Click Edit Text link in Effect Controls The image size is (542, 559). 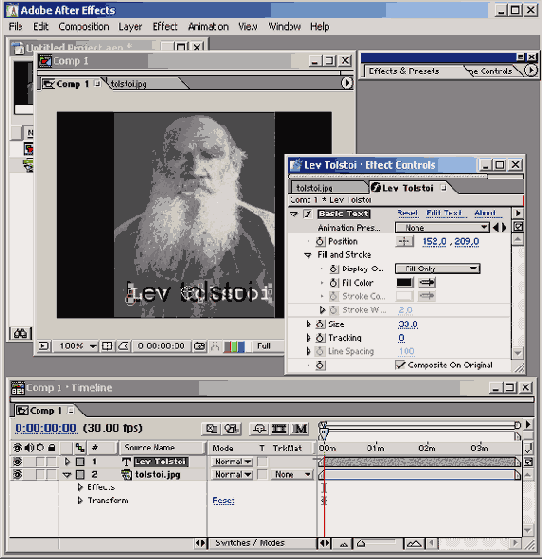tap(446, 213)
